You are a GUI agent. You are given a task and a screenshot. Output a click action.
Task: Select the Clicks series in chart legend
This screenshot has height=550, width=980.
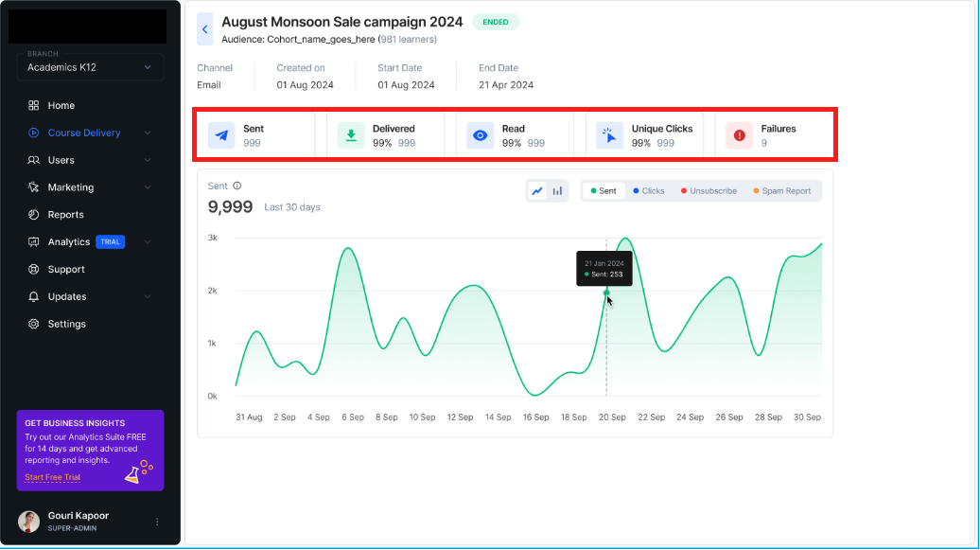[649, 191]
